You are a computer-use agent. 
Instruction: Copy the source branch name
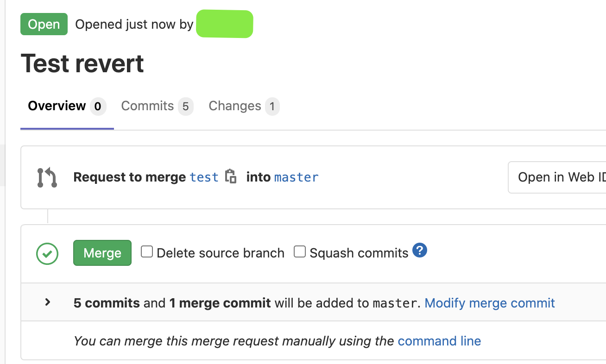(x=231, y=177)
